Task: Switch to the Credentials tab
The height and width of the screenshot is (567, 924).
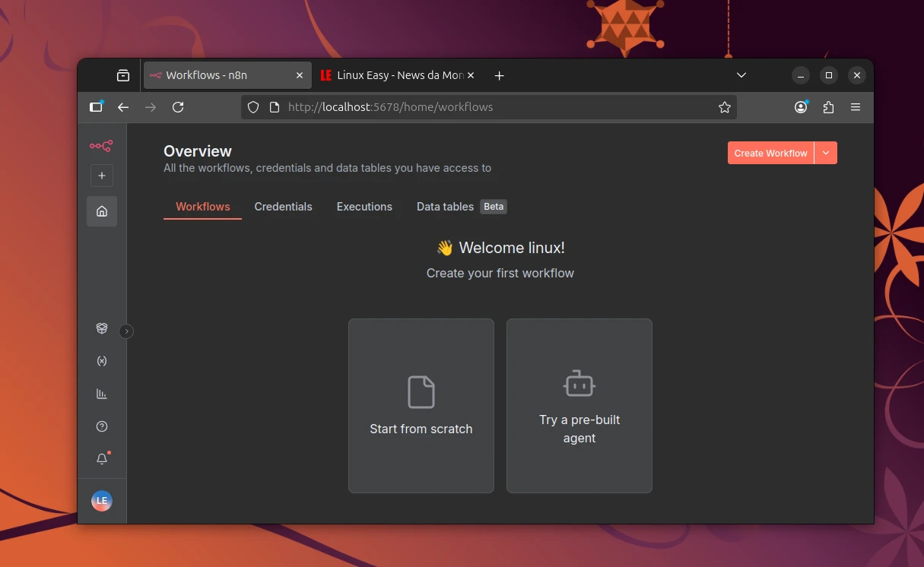Action: click(x=284, y=207)
